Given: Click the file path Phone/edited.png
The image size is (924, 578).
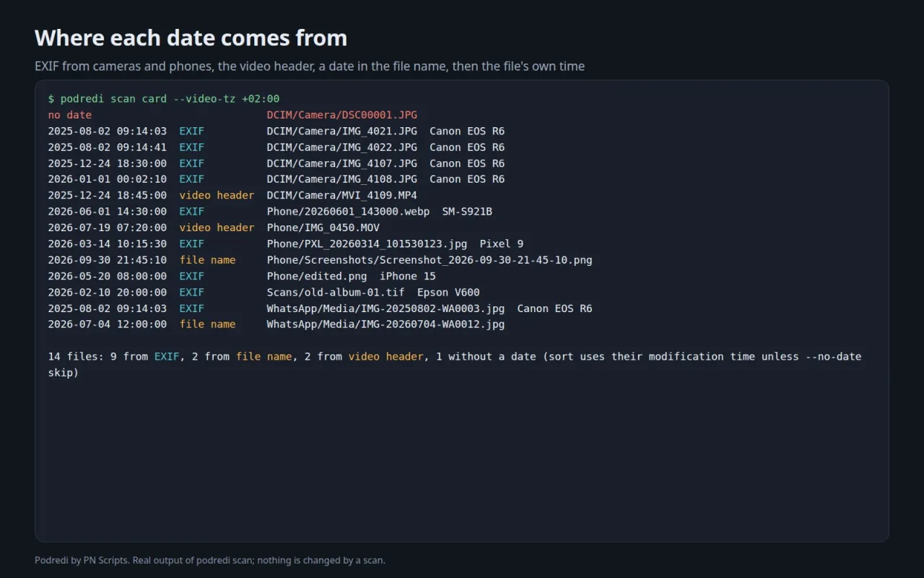Looking at the screenshot, I should 317,276.
